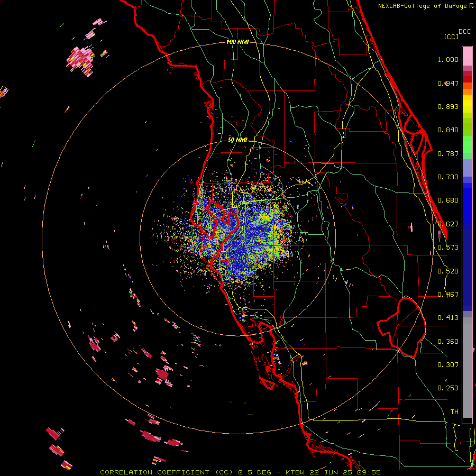Image resolution: width=476 pixels, height=476 pixels.
Task: Click the 0.787 scale value
Action: pos(448,153)
